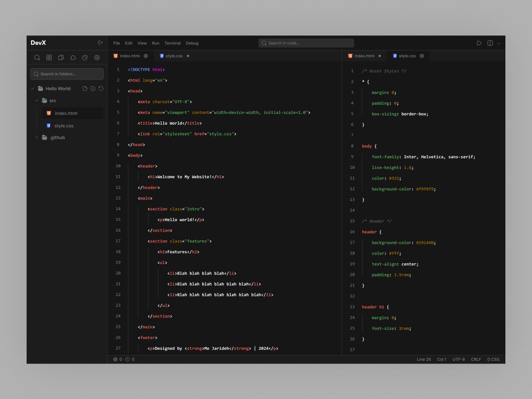Collapse the src folder chevron
The height and width of the screenshot is (399, 532).
click(x=37, y=101)
